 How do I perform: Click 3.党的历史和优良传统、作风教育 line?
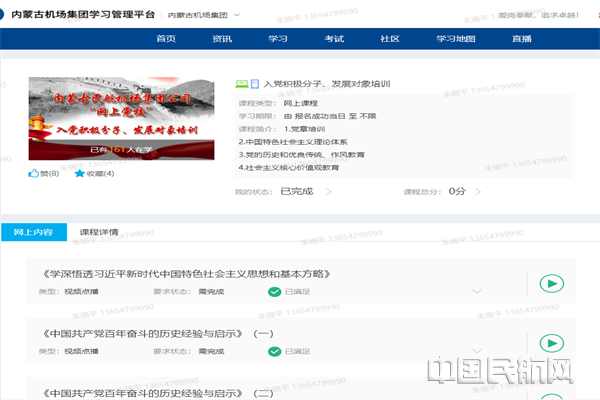tap(301, 155)
